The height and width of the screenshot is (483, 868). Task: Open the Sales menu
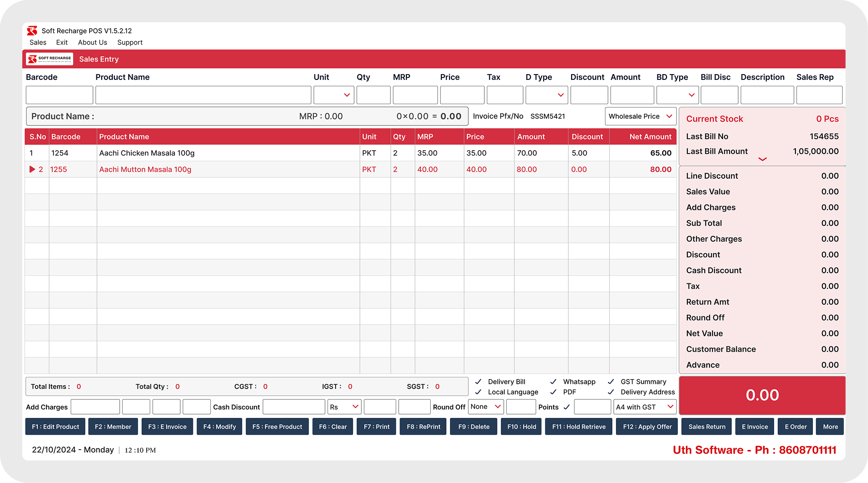38,43
